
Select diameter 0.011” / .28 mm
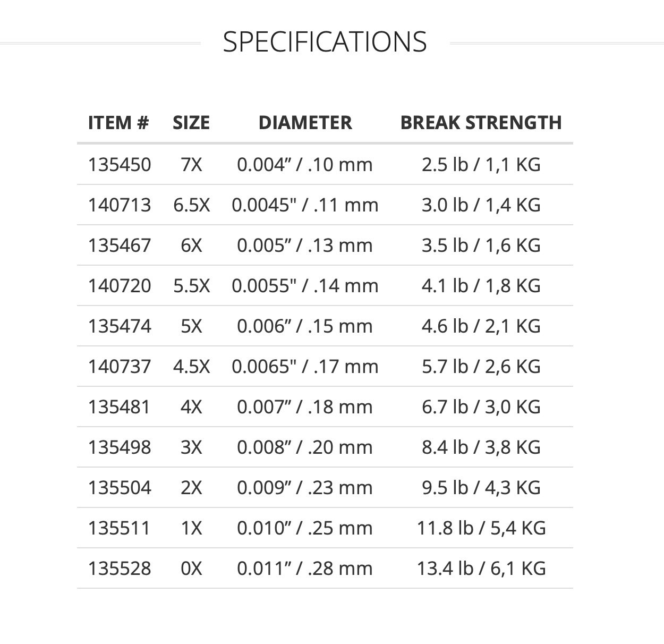pos(305,569)
